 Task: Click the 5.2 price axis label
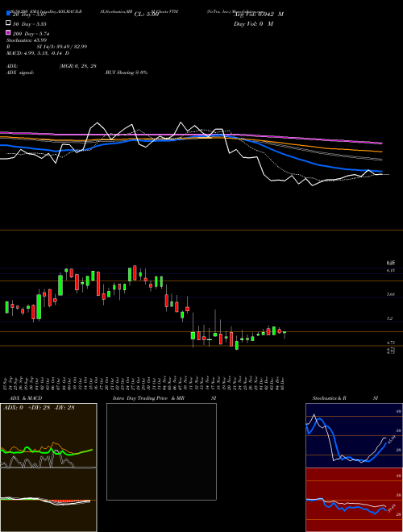tap(390, 318)
